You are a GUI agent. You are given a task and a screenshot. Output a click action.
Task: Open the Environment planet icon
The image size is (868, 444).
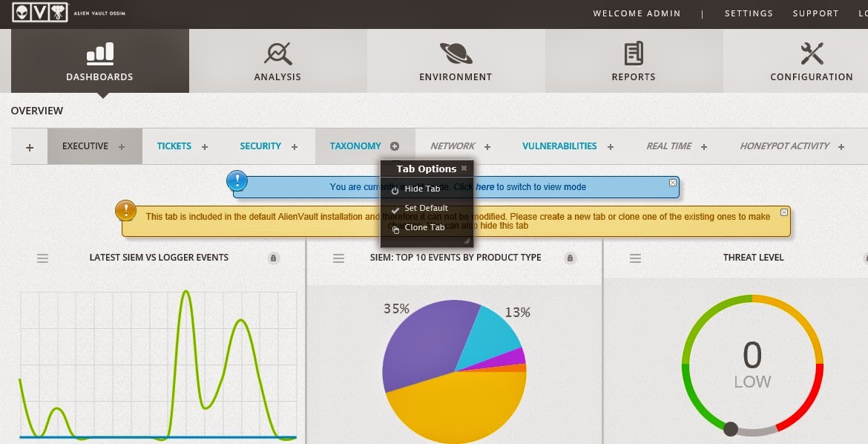tap(456, 53)
